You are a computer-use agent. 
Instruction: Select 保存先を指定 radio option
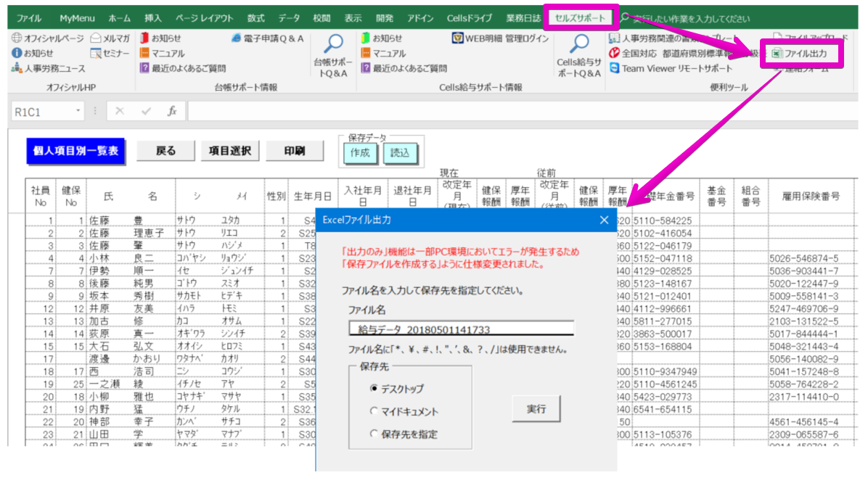pyautogui.click(x=374, y=434)
